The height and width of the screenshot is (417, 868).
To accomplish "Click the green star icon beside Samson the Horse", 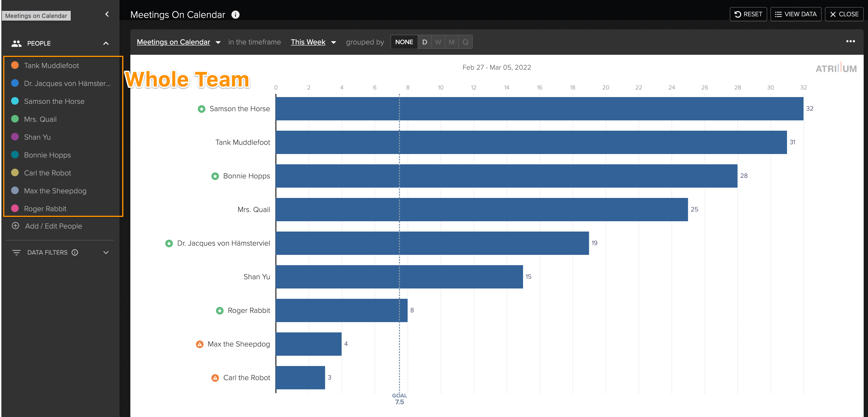I will tap(202, 109).
